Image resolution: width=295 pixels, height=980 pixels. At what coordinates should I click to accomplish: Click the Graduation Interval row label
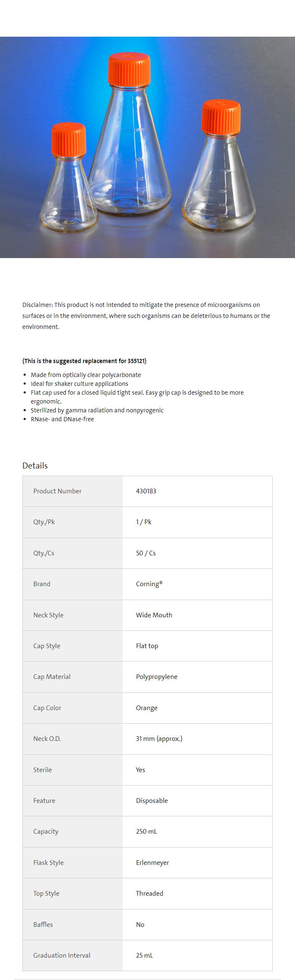click(62, 956)
